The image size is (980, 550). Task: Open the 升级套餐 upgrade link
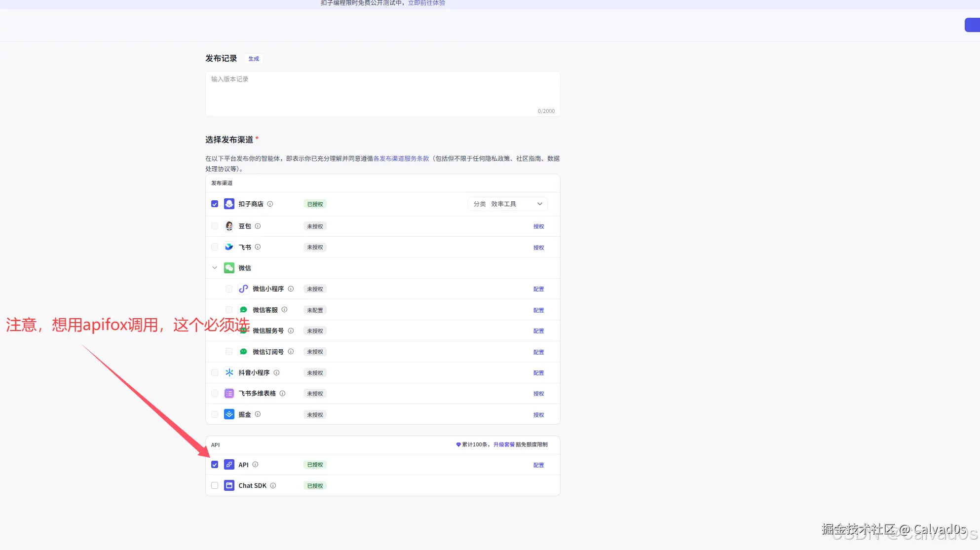click(504, 444)
